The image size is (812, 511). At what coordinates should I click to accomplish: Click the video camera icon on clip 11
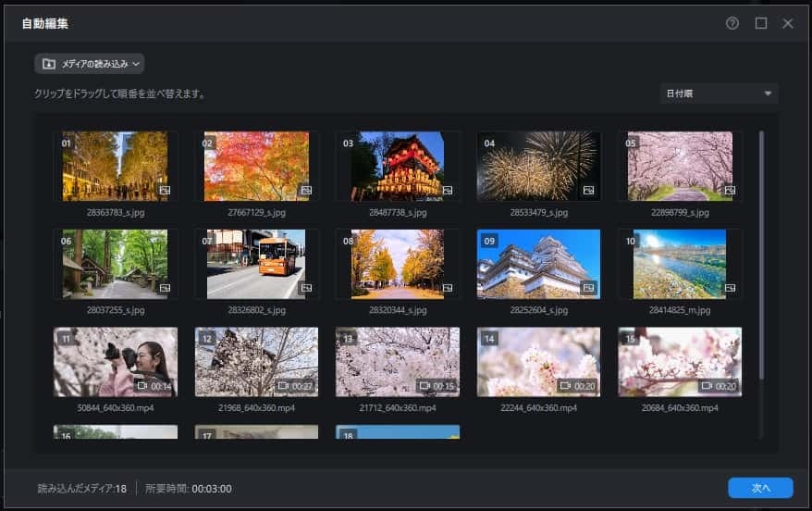[x=141, y=386]
